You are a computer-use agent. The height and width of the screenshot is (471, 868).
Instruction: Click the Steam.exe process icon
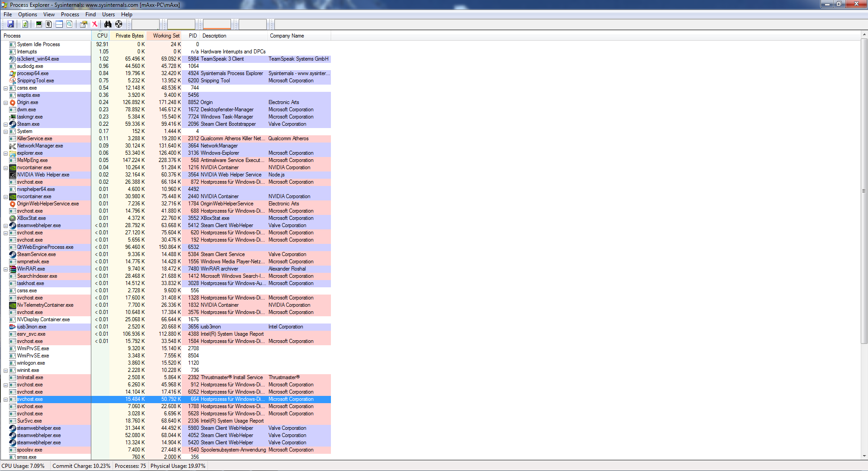click(x=13, y=124)
